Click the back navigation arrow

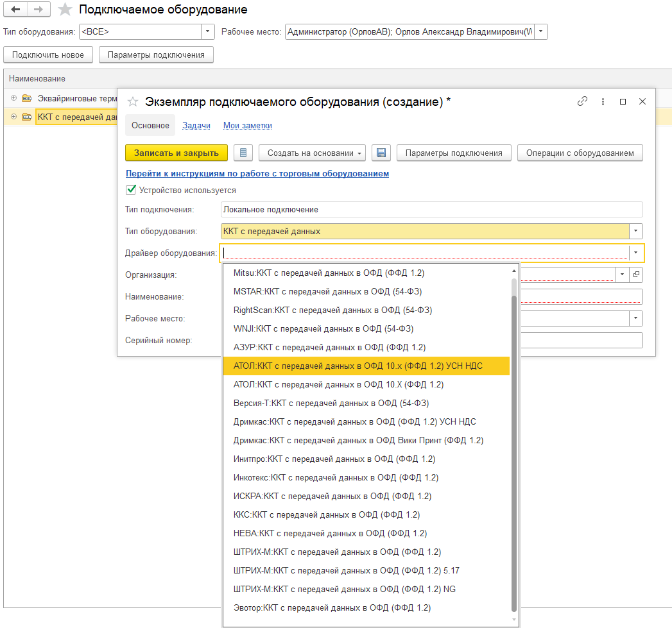[x=15, y=10]
